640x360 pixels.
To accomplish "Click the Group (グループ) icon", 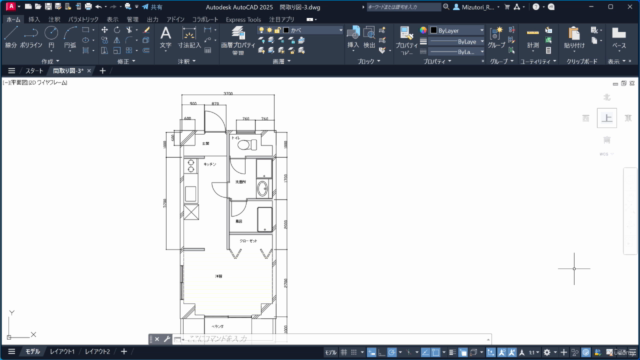I will [x=496, y=37].
